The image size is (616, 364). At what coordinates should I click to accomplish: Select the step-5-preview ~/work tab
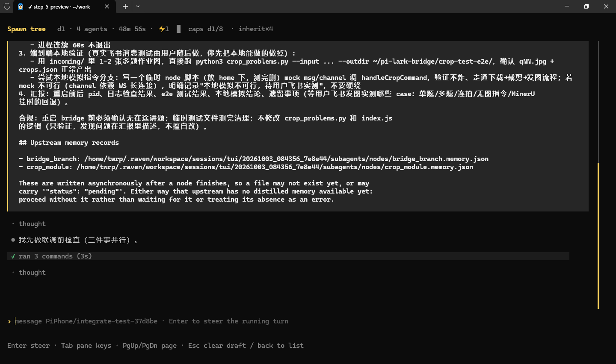coord(63,6)
